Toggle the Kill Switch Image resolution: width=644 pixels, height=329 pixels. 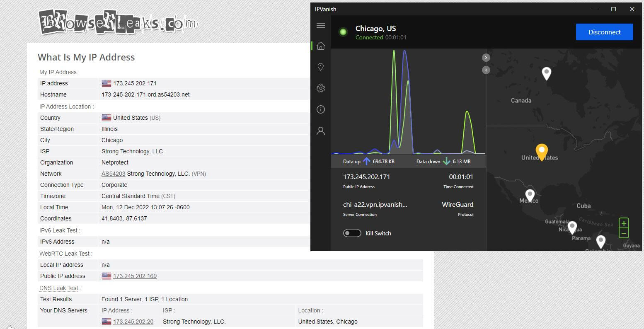coord(352,233)
